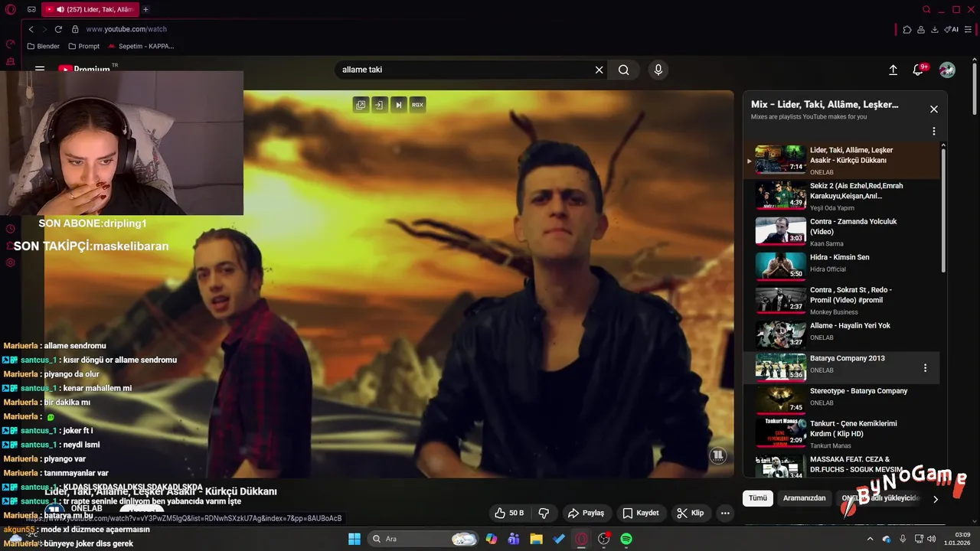Play Tankurt - Çene Kemiklerimi Kırdım

841,433
